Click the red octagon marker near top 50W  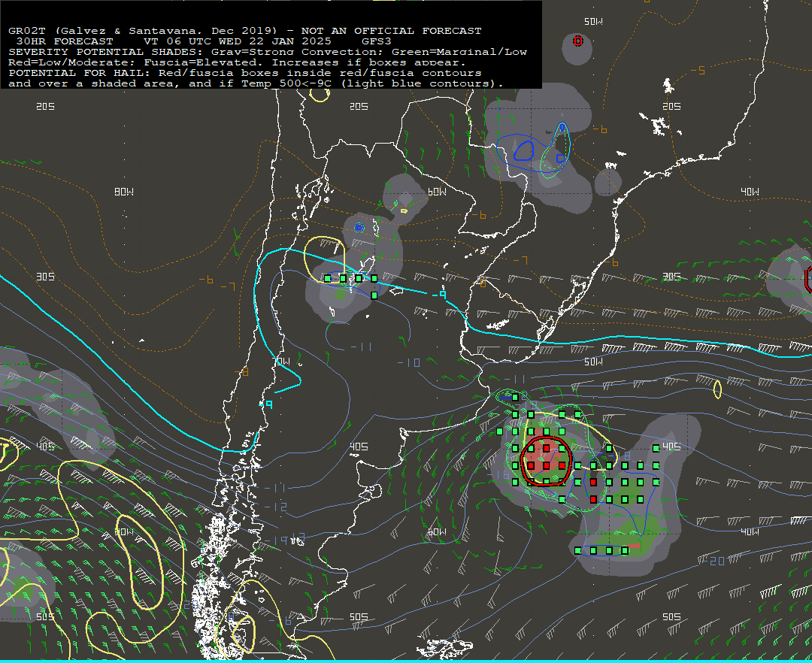(578, 41)
